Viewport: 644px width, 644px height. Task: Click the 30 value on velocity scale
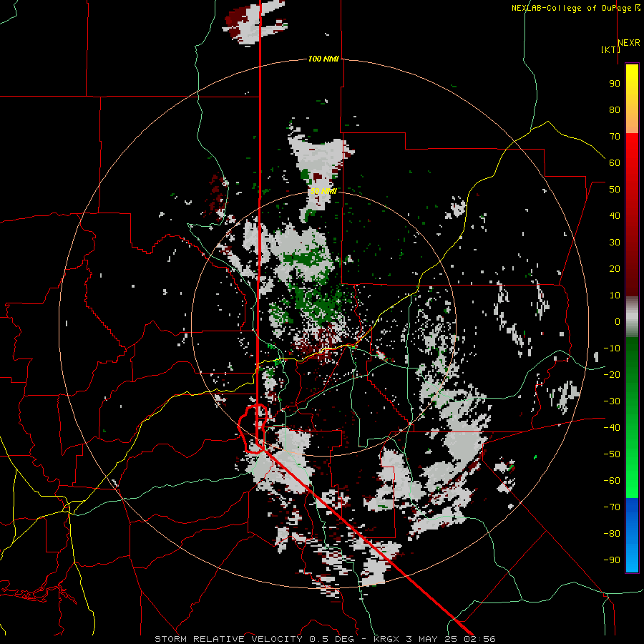(x=615, y=243)
